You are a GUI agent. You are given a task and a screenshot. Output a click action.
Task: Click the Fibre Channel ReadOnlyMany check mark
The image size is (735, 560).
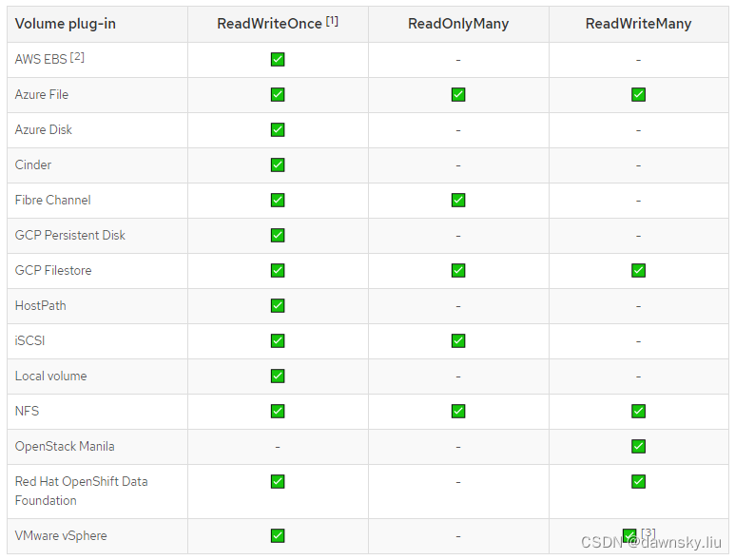point(458,200)
